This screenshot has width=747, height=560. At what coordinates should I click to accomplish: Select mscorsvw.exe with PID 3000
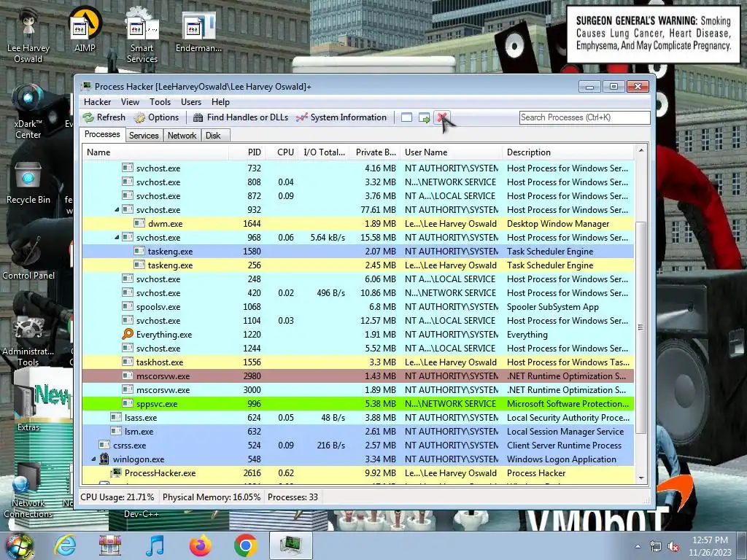[358, 389]
